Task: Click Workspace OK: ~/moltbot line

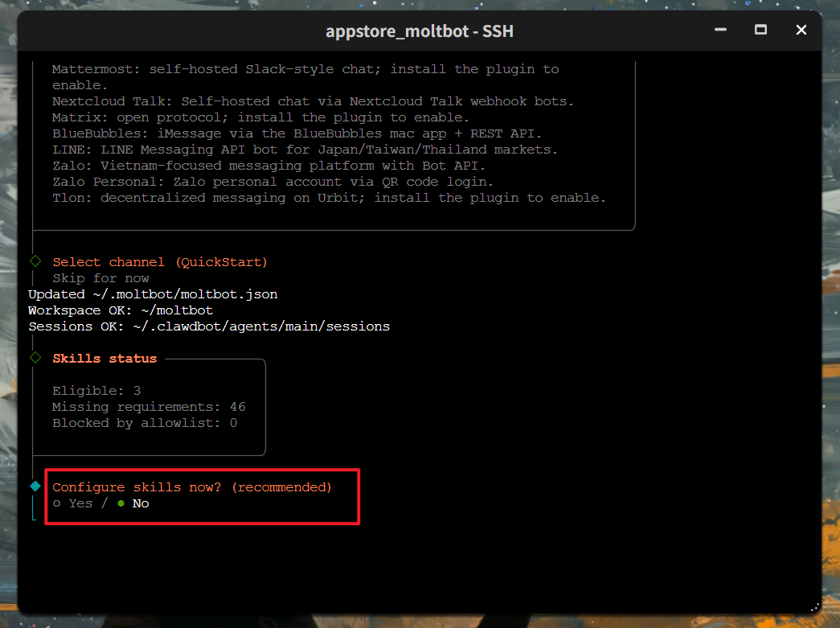Action: click(x=121, y=310)
